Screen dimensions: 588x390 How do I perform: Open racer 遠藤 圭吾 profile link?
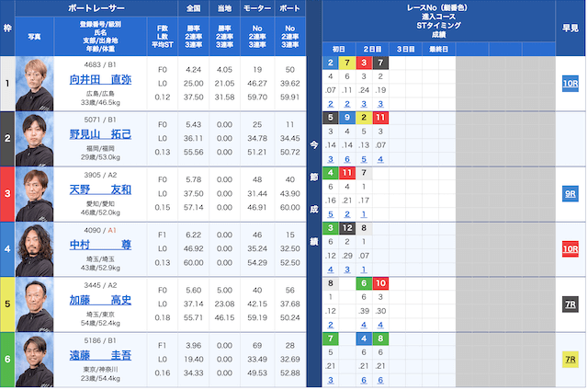(100, 355)
